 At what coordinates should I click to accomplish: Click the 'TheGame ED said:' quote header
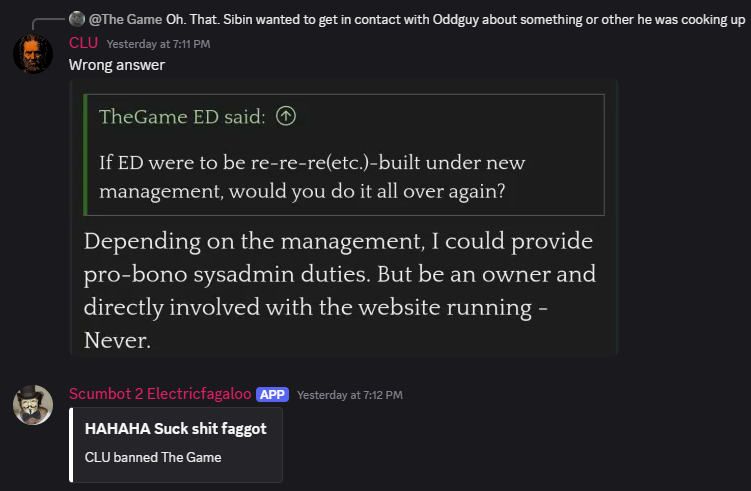pyautogui.click(x=181, y=117)
